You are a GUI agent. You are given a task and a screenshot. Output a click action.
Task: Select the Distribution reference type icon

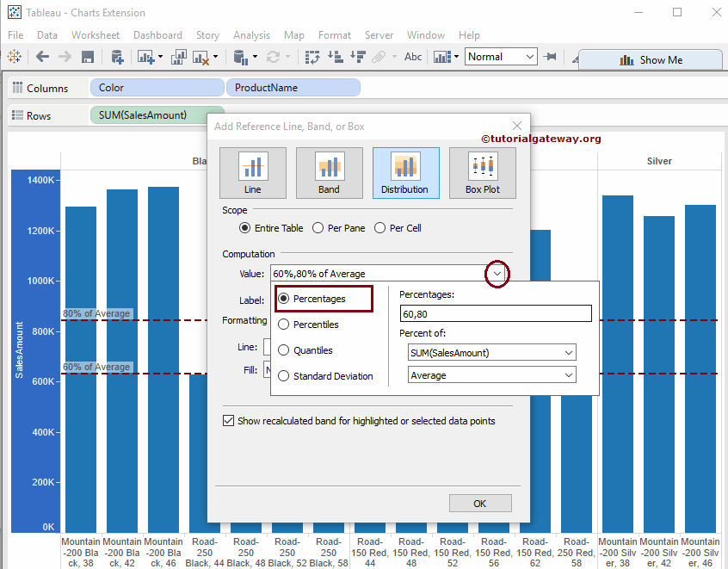tap(405, 172)
